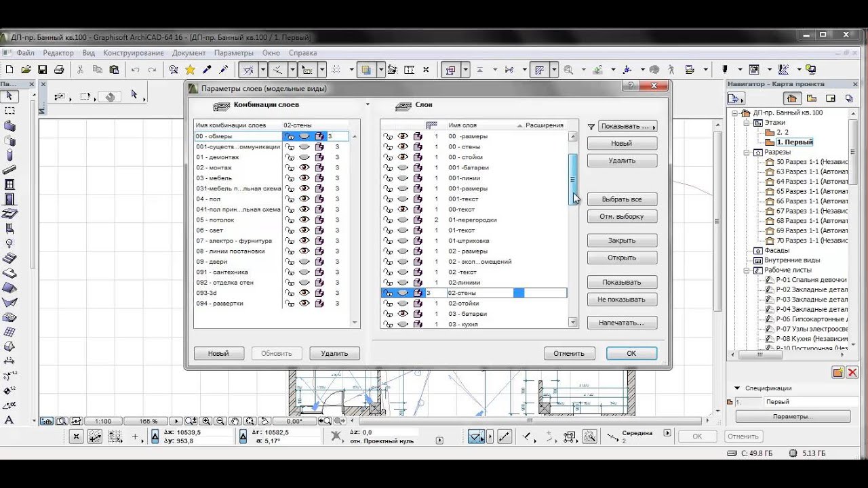Select the eyedropper pick-up parameters tool
The height and width of the screenshot is (488, 868).
[207, 69]
